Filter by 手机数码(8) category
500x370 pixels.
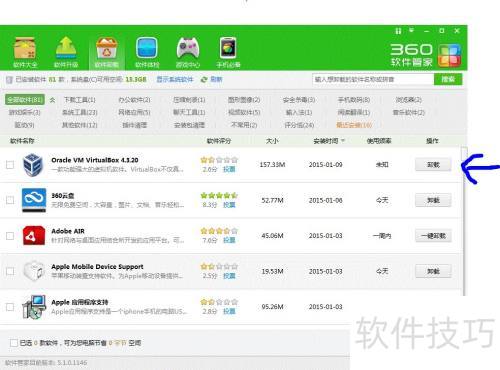tap(354, 100)
